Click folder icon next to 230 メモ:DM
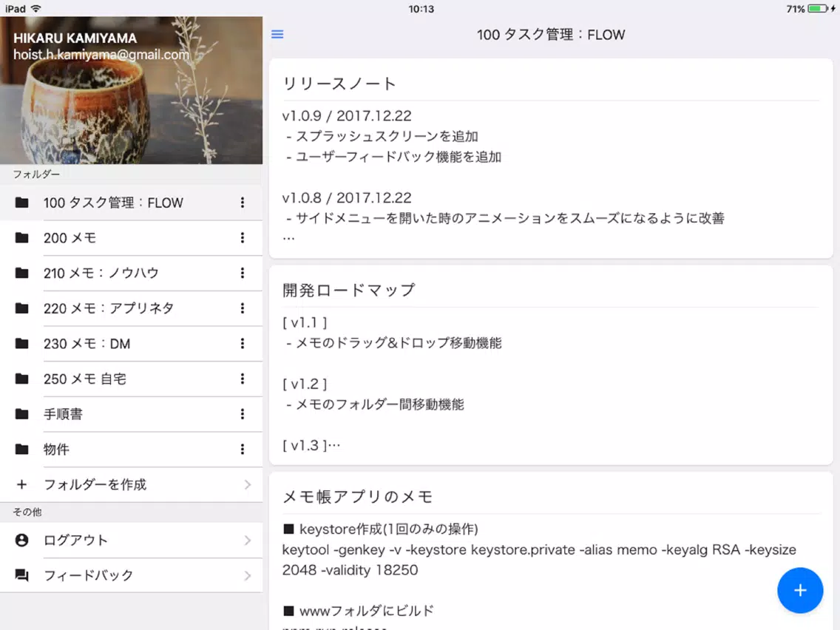The height and width of the screenshot is (630, 840). coord(22,343)
